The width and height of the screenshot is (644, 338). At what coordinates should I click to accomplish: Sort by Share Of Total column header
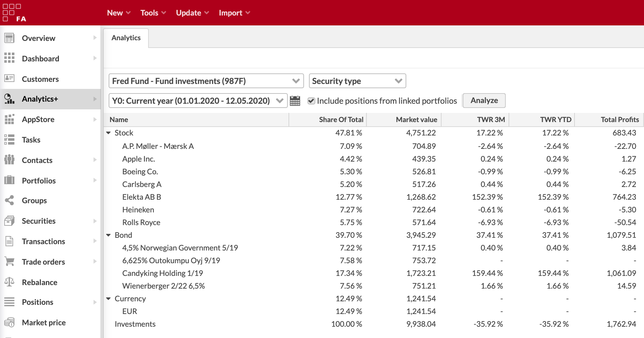tap(328, 120)
